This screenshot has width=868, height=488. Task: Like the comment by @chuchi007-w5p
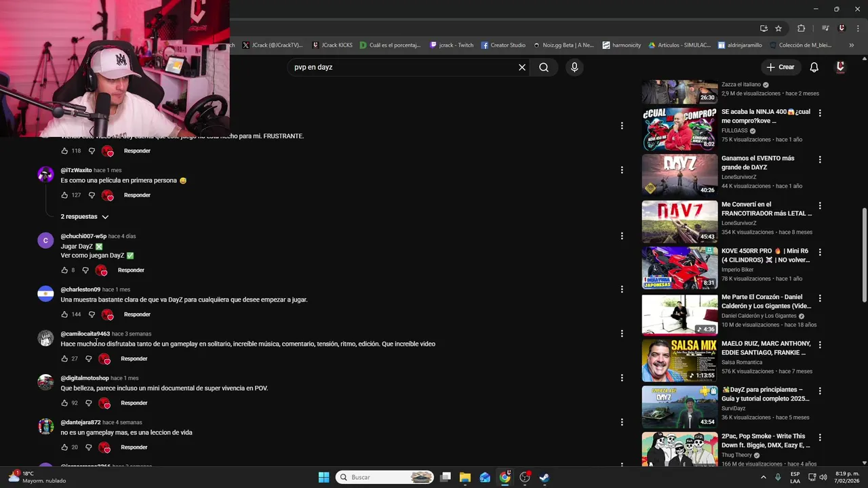(x=64, y=270)
